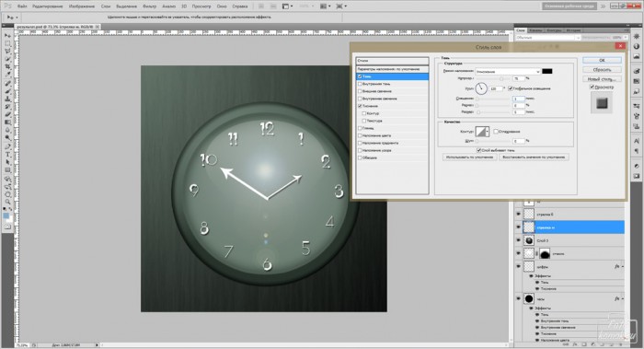Image resolution: width=644 pixels, height=349 pixels.
Task: Open the black shadow color swatch
Action: pos(547,72)
